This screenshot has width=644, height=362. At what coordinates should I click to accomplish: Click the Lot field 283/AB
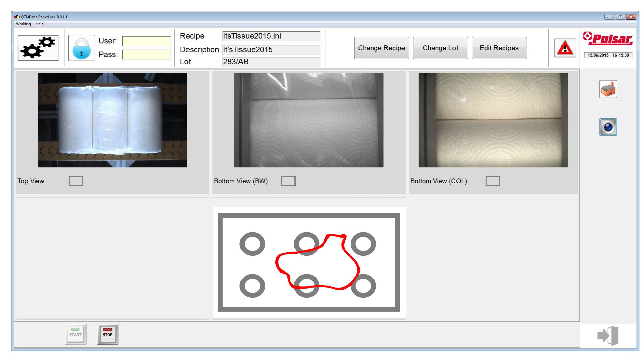click(271, 62)
